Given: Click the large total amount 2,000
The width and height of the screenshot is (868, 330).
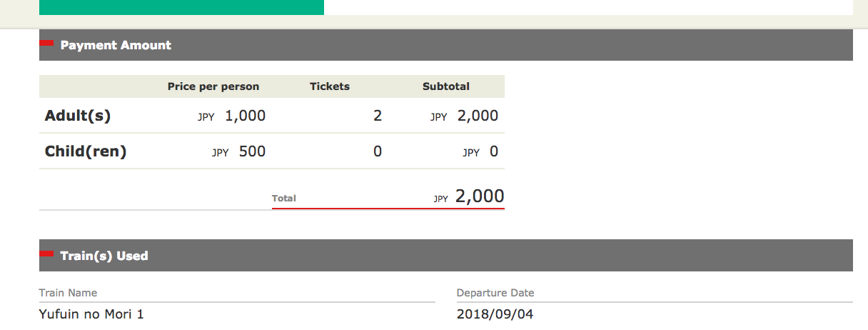Looking at the screenshot, I should tap(479, 196).
